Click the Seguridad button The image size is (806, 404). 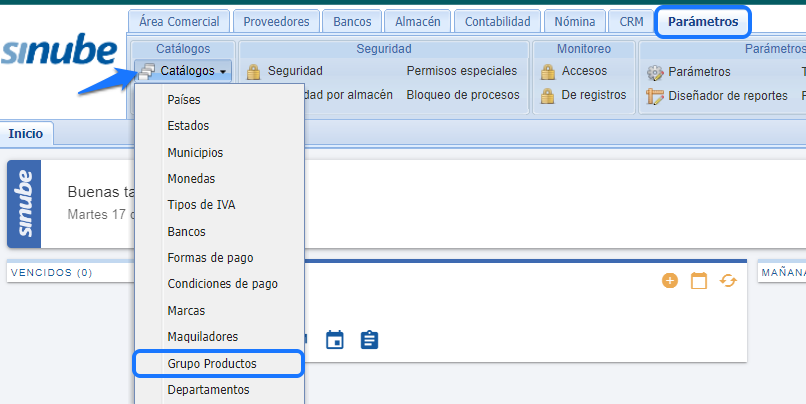coord(285,71)
